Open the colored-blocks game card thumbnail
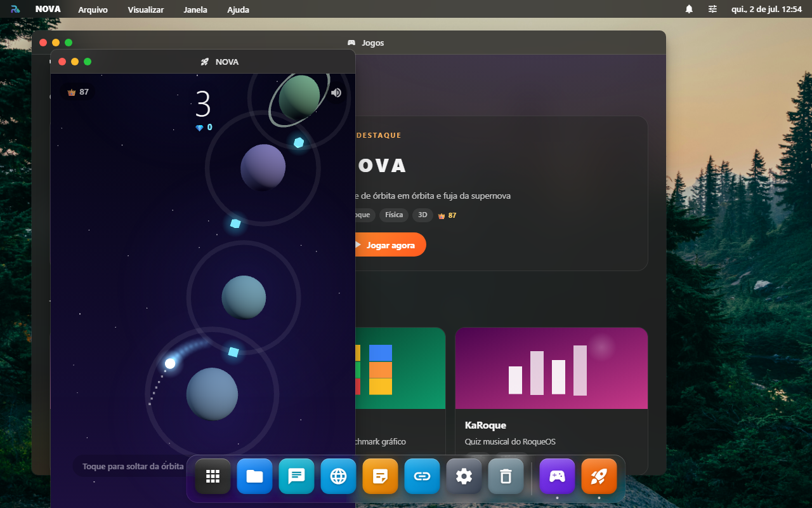 point(400,368)
